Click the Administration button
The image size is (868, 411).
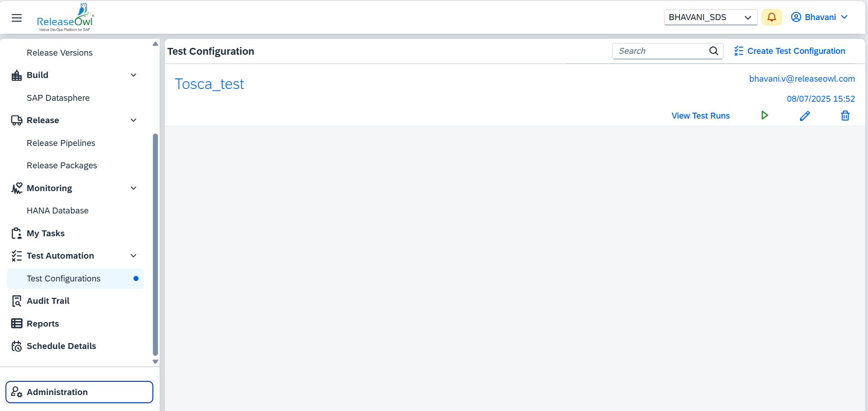coord(79,392)
